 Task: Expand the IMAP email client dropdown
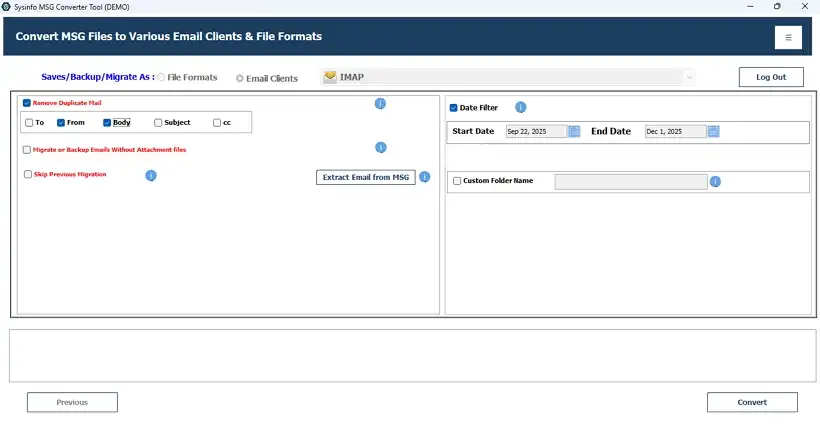click(x=689, y=77)
